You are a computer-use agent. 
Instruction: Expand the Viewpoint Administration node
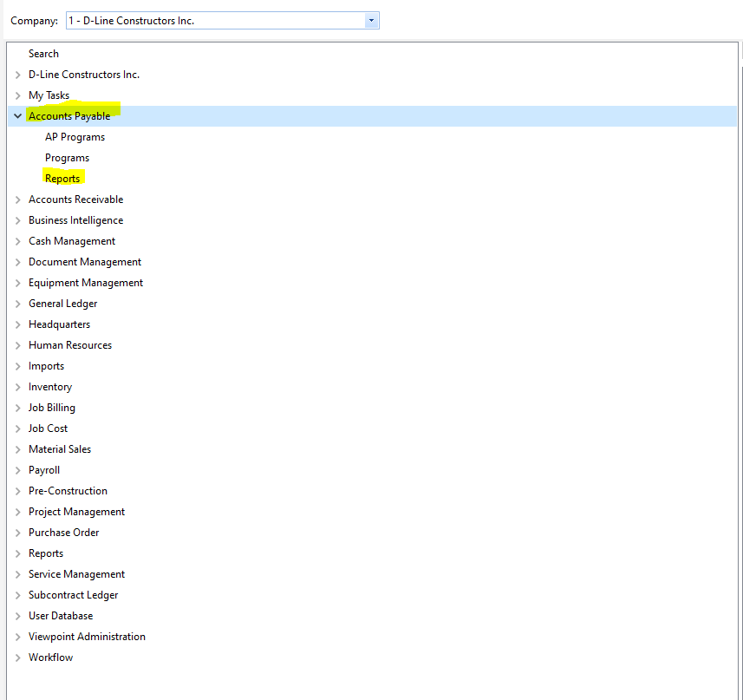[18, 638]
